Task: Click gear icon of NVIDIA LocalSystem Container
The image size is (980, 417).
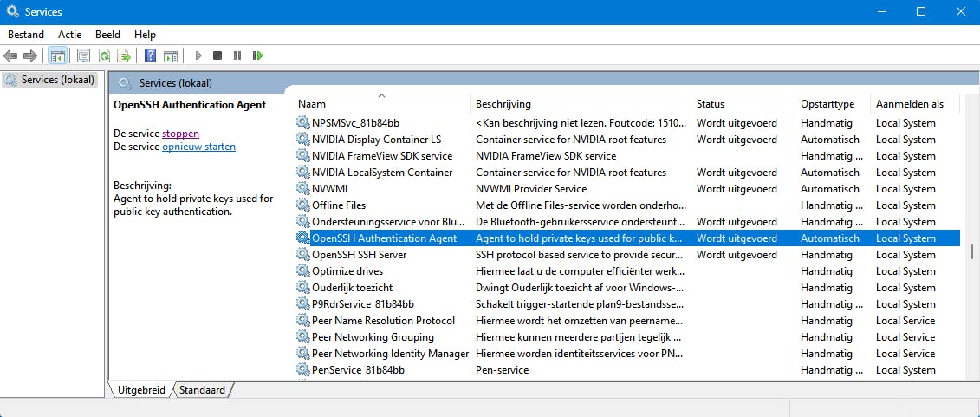Action: click(x=302, y=172)
